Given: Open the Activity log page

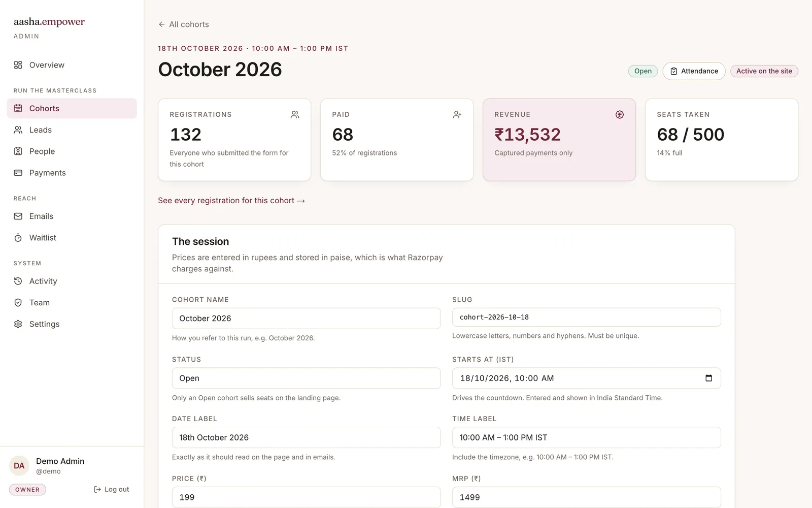Looking at the screenshot, I should pos(72,281).
